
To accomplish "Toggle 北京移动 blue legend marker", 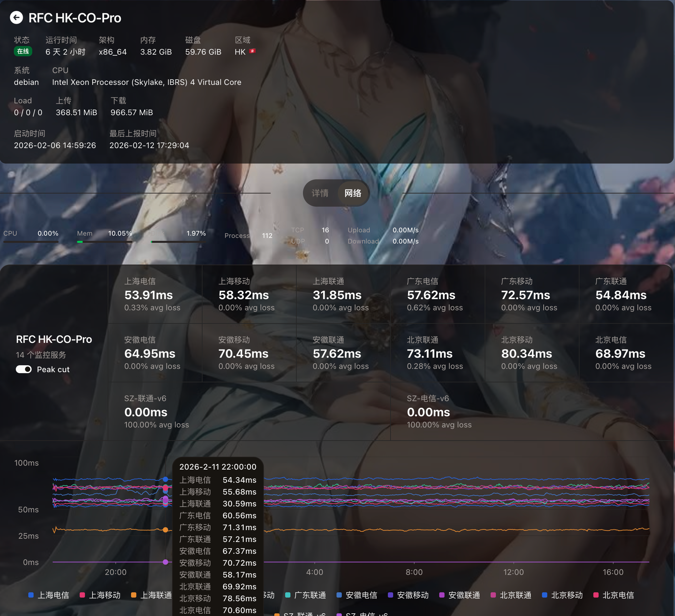I will tap(545, 595).
